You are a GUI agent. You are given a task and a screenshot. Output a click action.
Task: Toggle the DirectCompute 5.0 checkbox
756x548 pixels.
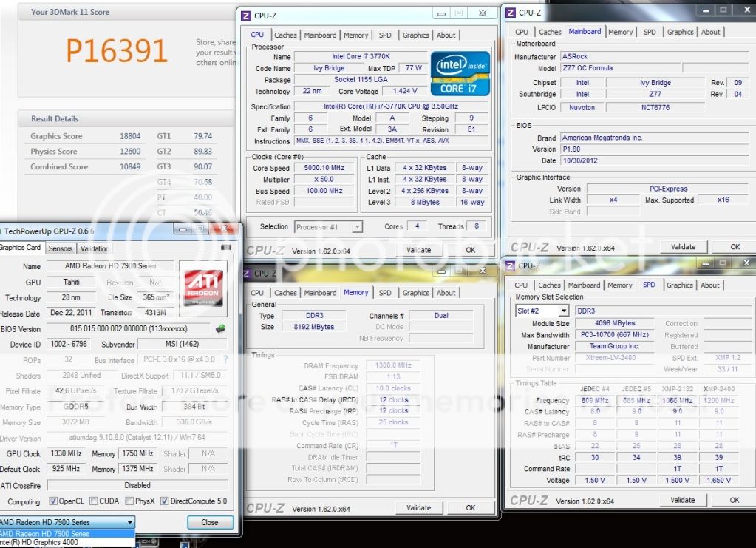point(165,501)
